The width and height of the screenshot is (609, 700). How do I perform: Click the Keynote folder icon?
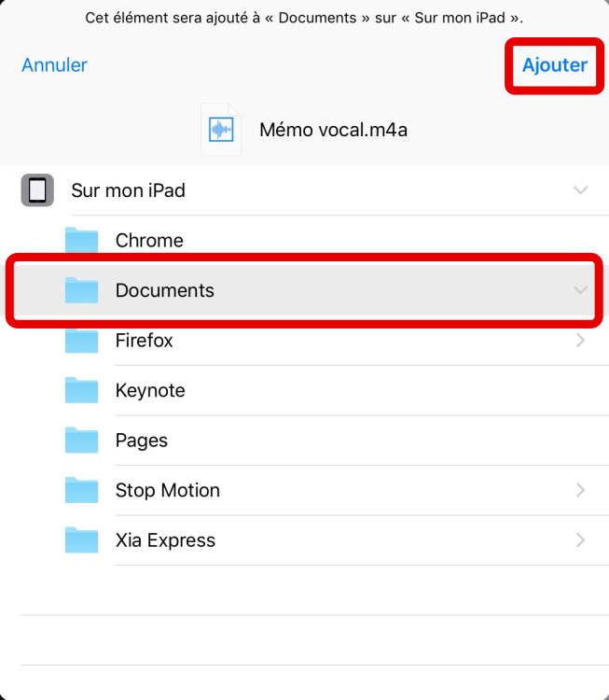82,390
